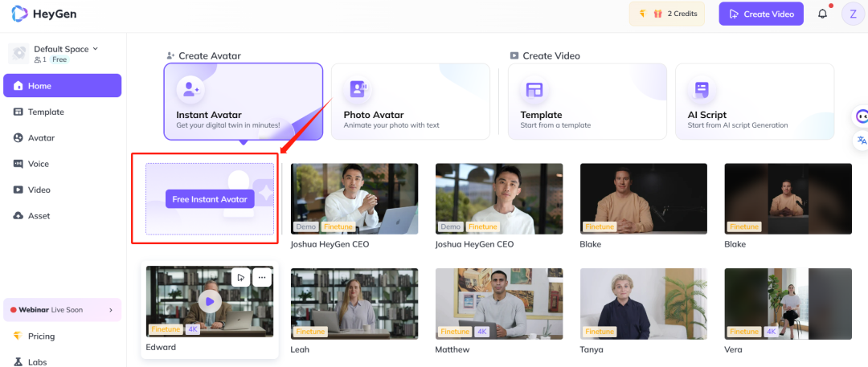Viewport: 868px width, 367px height.
Task: Expand the Webinar Live Soon chevron
Action: [x=111, y=310]
